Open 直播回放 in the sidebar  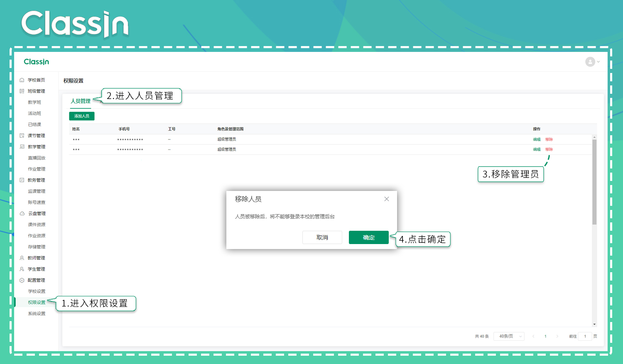(x=37, y=158)
